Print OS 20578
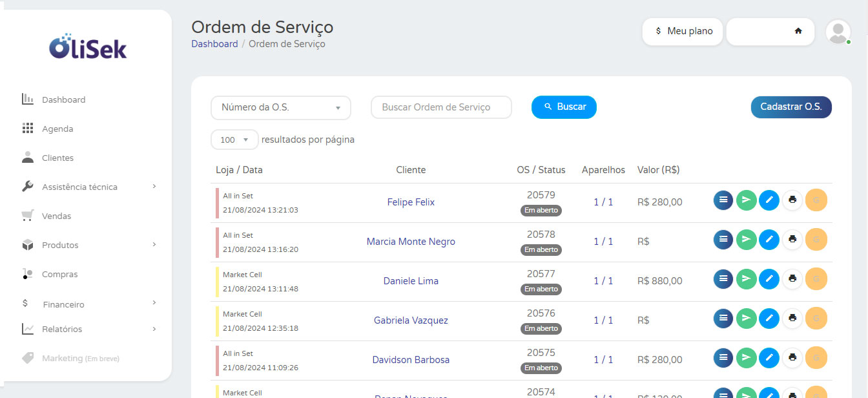This screenshot has height=398, width=868. coord(792,240)
